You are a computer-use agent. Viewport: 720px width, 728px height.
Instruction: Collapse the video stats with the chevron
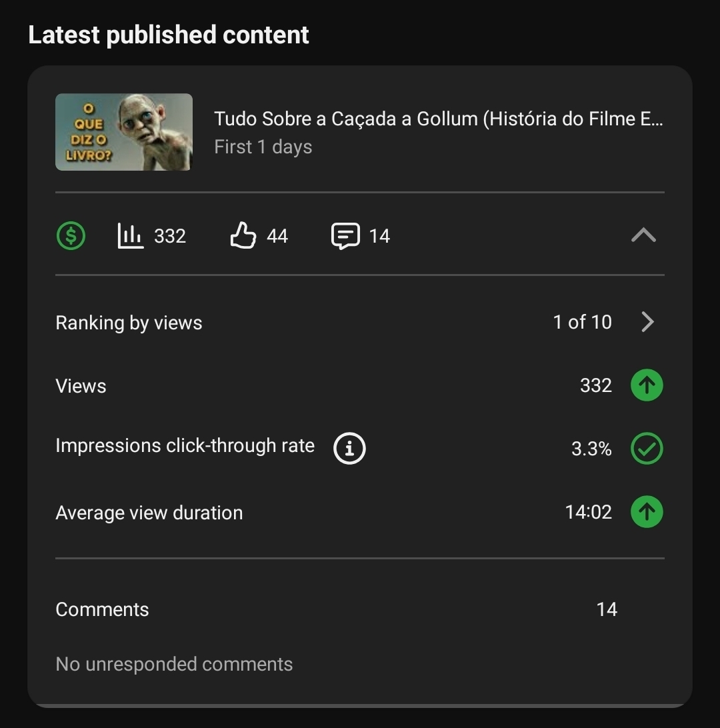point(643,235)
